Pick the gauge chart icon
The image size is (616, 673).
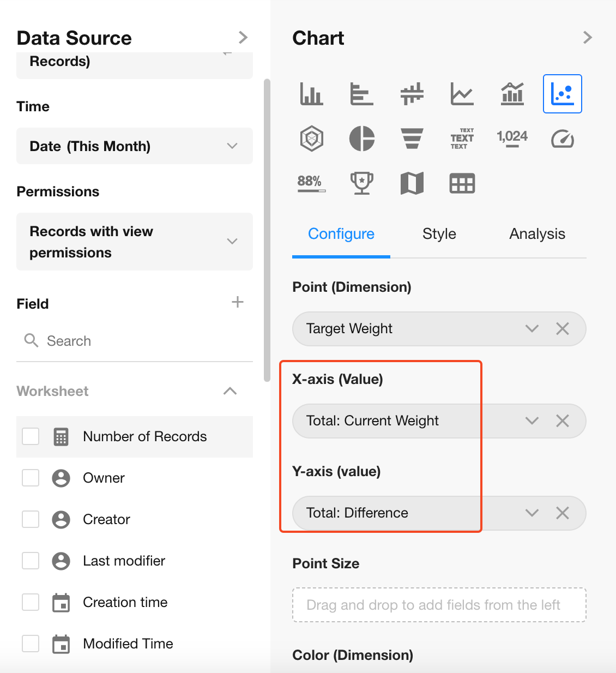click(563, 139)
